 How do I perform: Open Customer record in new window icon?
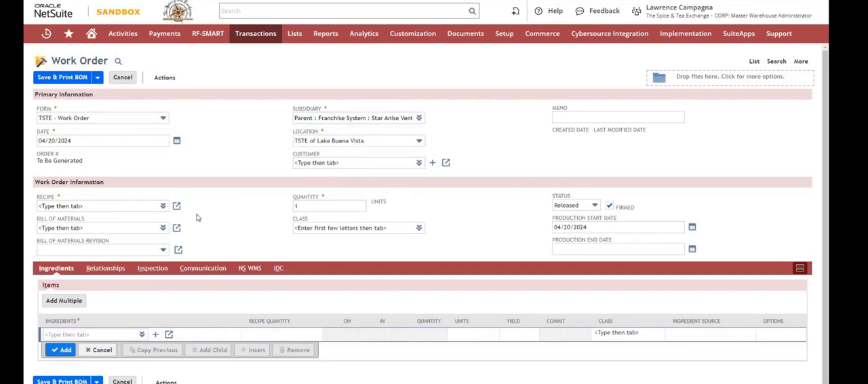click(446, 163)
